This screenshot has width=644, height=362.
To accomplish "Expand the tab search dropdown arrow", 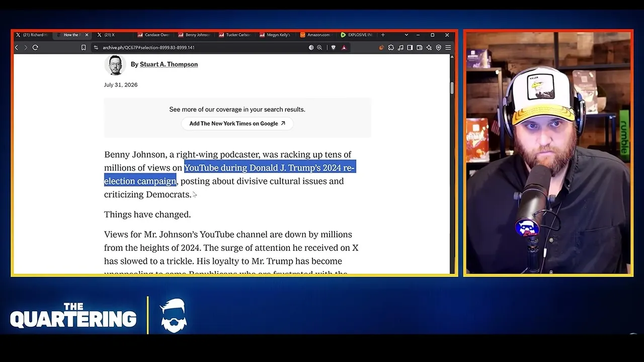I will click(x=407, y=35).
